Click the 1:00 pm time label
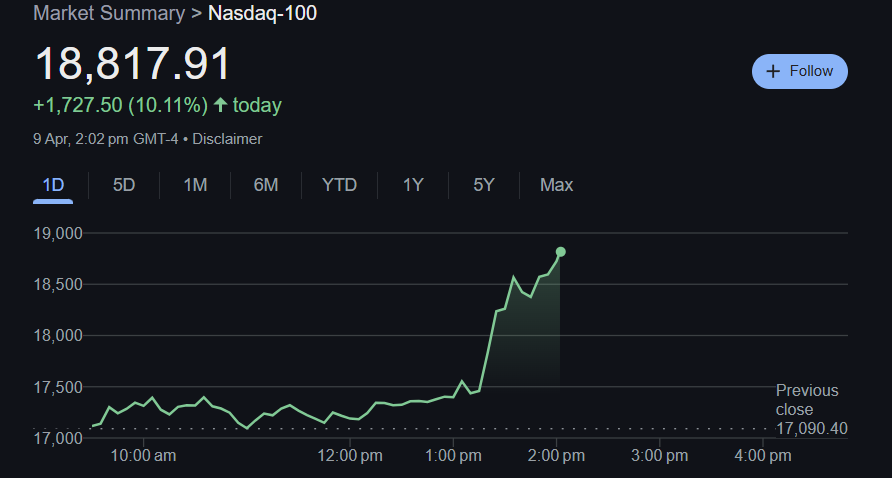The height and width of the screenshot is (478, 892). (x=453, y=456)
